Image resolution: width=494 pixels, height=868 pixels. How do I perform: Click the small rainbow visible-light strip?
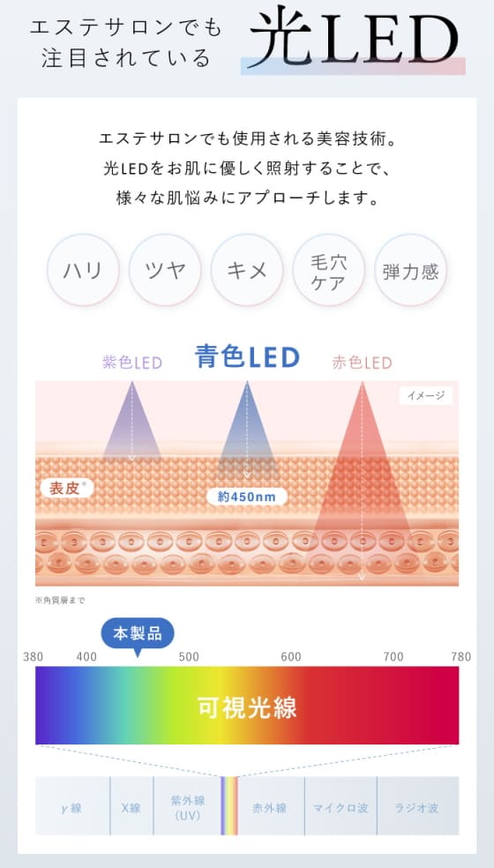[229, 806]
